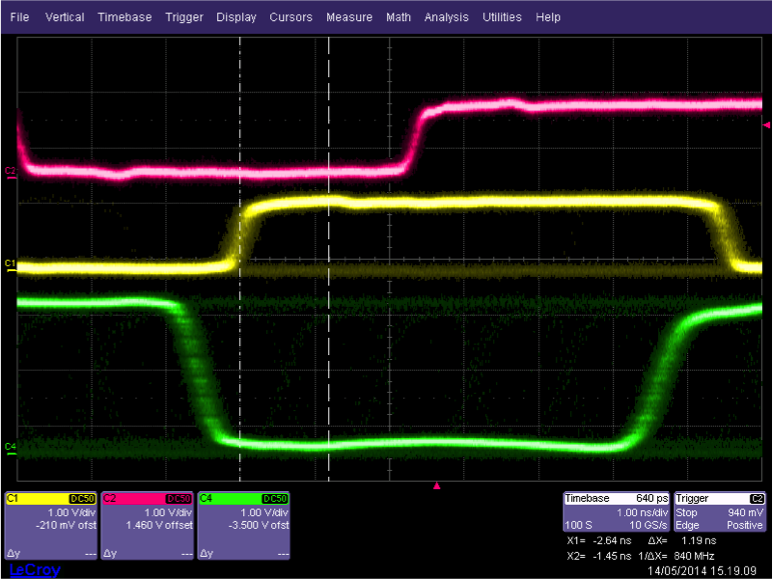The image size is (773, 579).
Task: Click the LeCroy logo link
Action: pos(34,570)
